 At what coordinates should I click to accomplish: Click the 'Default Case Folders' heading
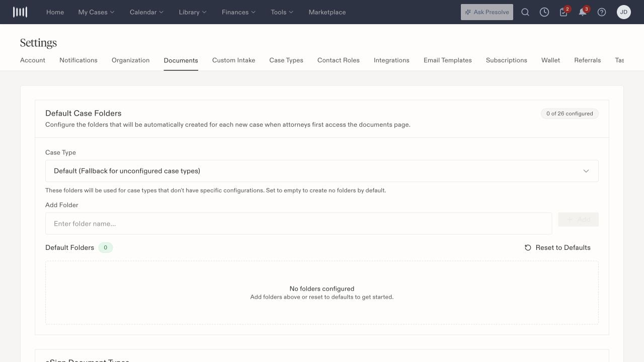click(x=84, y=113)
